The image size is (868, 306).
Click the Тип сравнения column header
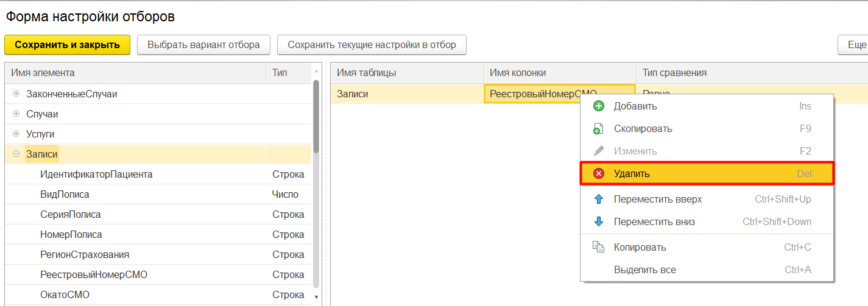674,73
